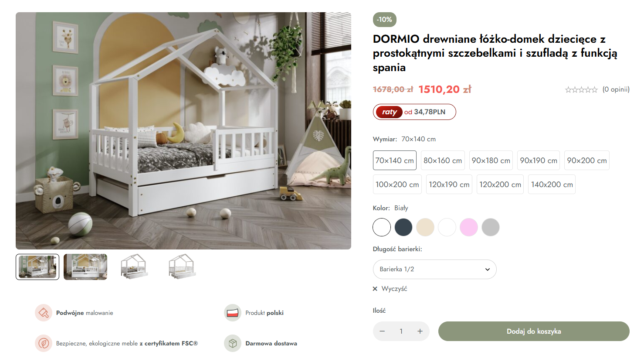Click the box Darmowa dostawa icon
Screen dimensions: 644x362
[x=233, y=343]
